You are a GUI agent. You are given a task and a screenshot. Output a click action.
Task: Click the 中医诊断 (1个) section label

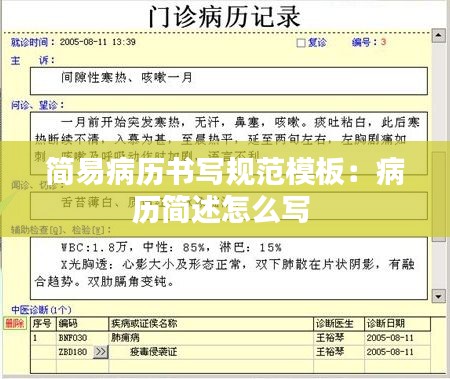tap(41, 310)
